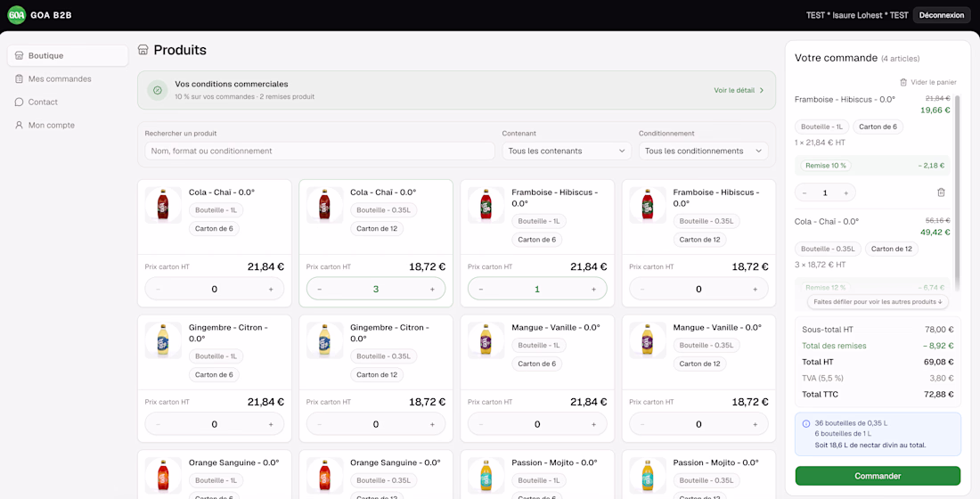Image resolution: width=980 pixels, height=499 pixels.
Task: Click the commercial conditions check icon
Action: click(158, 90)
